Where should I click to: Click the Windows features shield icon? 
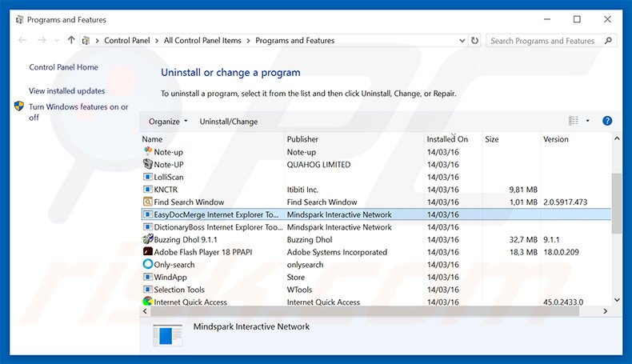[19, 106]
